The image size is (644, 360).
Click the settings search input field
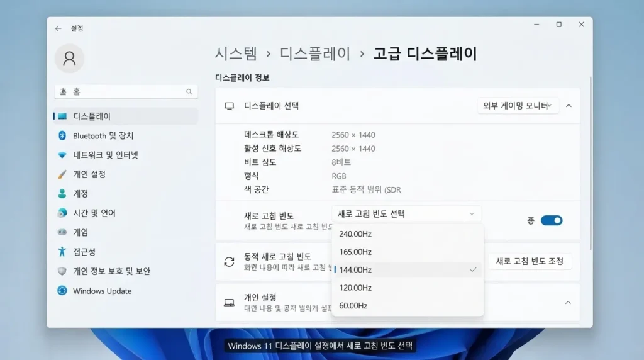pyautogui.click(x=126, y=92)
